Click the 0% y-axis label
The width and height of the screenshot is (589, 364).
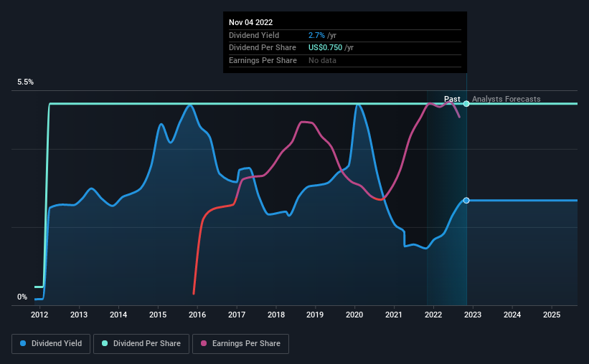[x=22, y=297]
